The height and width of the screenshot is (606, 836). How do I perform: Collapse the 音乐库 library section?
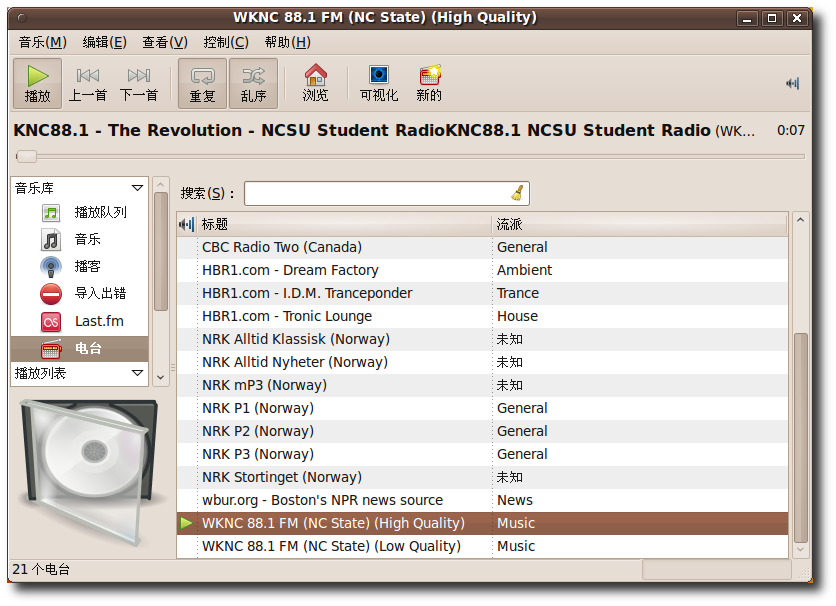click(x=137, y=188)
